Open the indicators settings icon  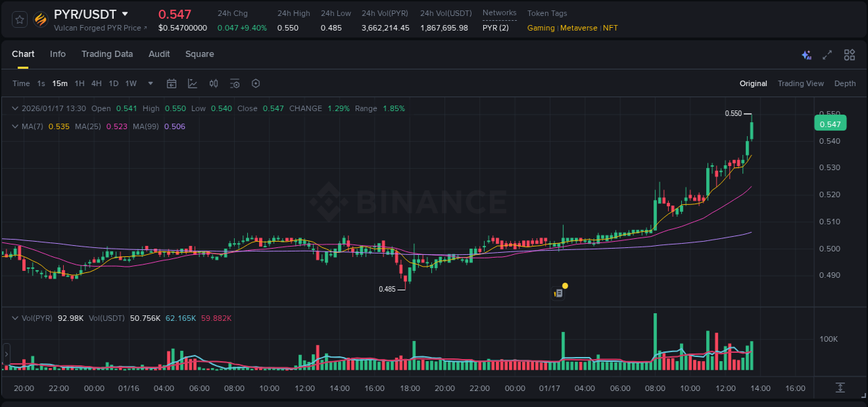click(235, 83)
